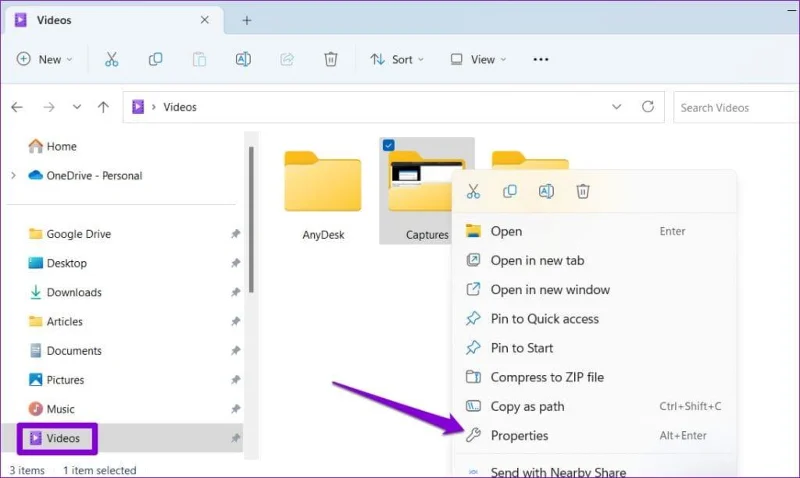Open Documents in the sidebar
Screen dimensions: 800x478
65,350
